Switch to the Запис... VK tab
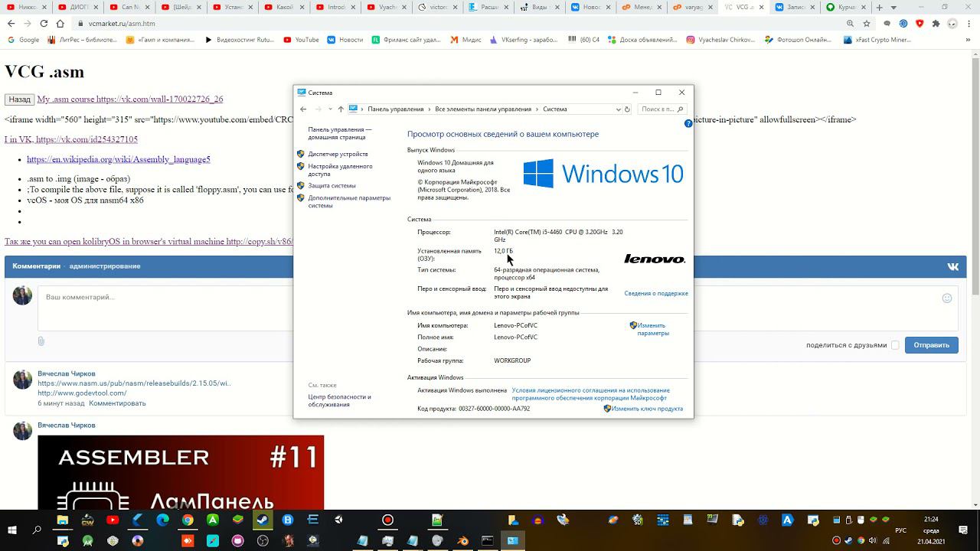Screen dimensions: 980x551 coord(795,8)
